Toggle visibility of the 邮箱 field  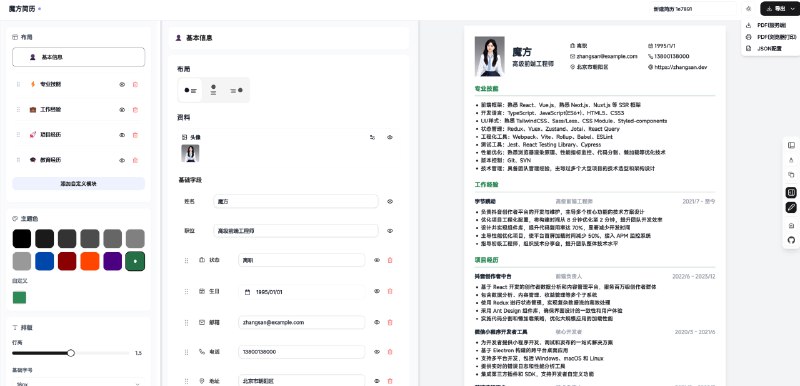[377, 322]
